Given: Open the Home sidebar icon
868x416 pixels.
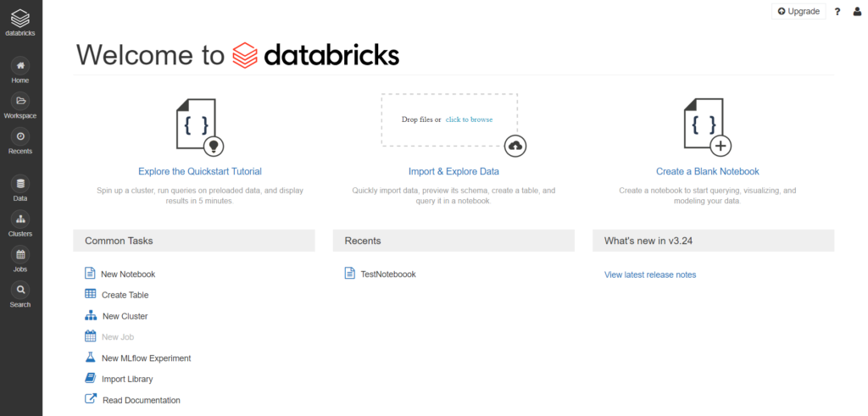Looking at the screenshot, I should point(20,66).
